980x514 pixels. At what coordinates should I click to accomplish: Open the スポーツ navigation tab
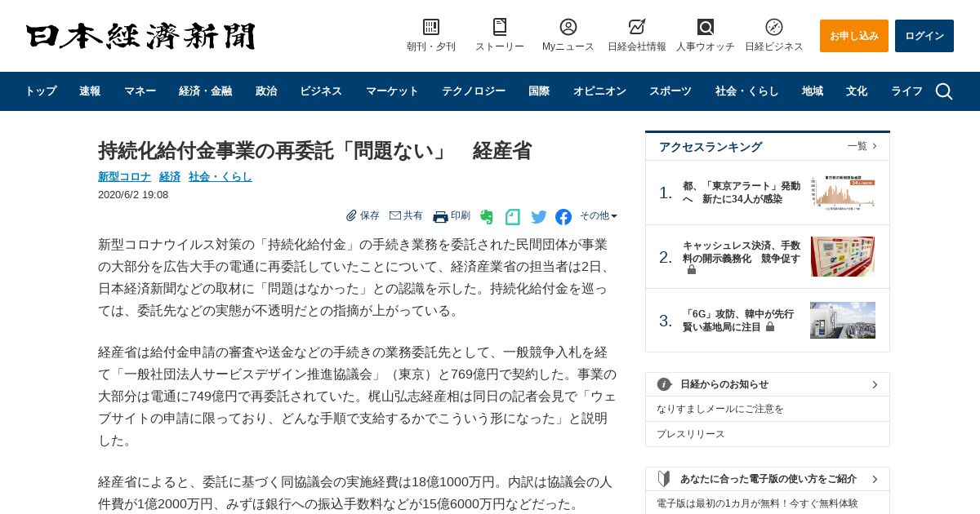click(x=670, y=91)
